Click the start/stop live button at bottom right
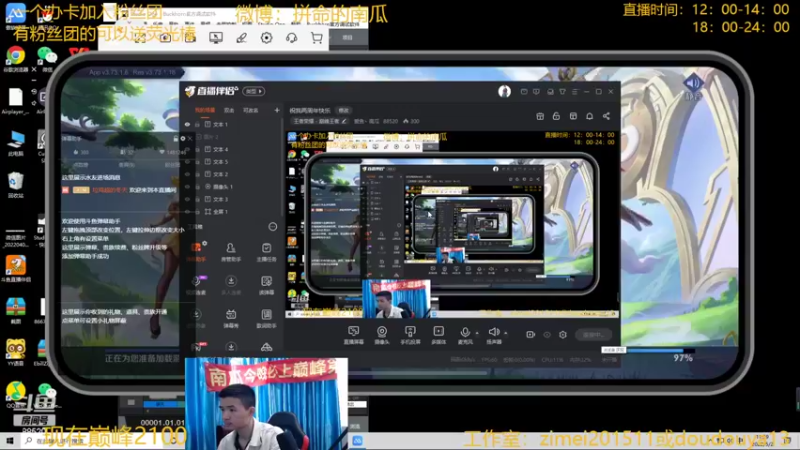 tap(593, 335)
